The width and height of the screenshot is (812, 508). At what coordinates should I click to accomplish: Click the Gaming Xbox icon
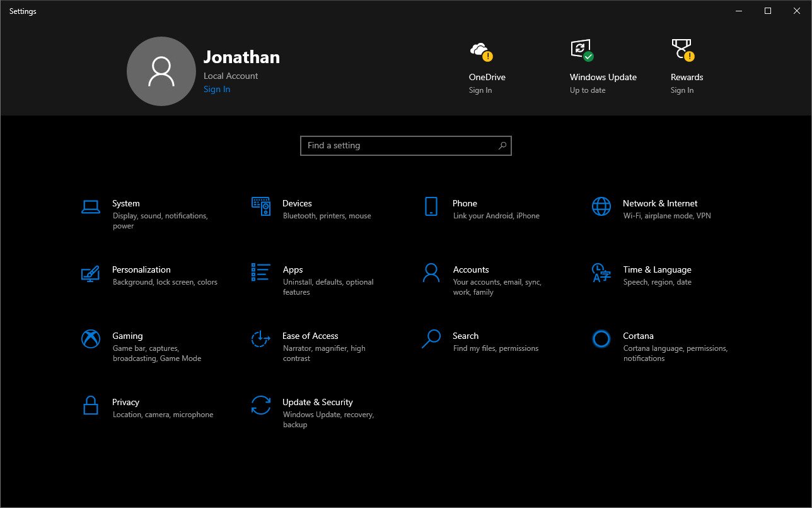point(91,339)
